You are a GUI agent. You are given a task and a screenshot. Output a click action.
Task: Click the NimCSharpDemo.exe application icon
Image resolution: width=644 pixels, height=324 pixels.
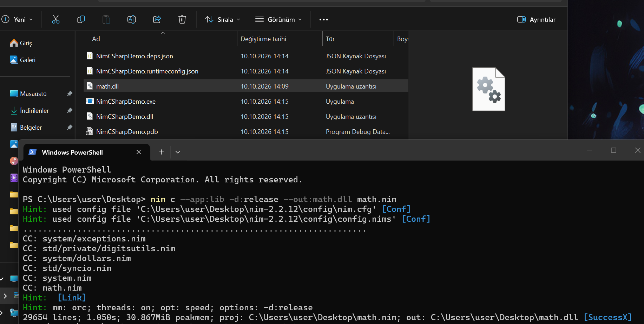click(x=90, y=101)
